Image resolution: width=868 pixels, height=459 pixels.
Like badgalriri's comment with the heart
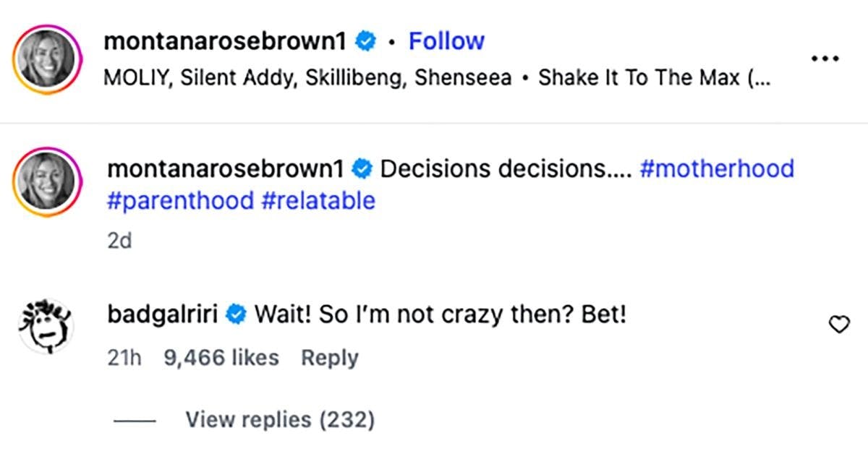838,326
